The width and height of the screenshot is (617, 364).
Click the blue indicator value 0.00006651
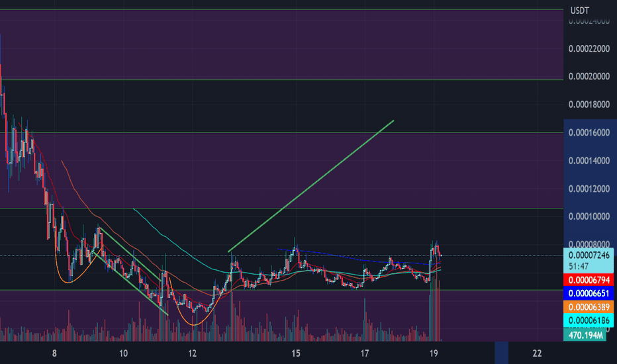[x=589, y=293]
